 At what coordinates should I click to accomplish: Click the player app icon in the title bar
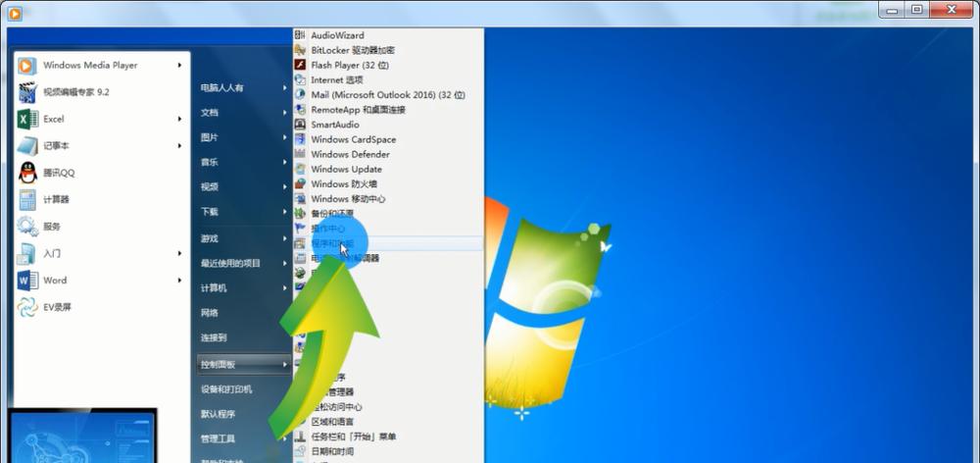(x=15, y=12)
